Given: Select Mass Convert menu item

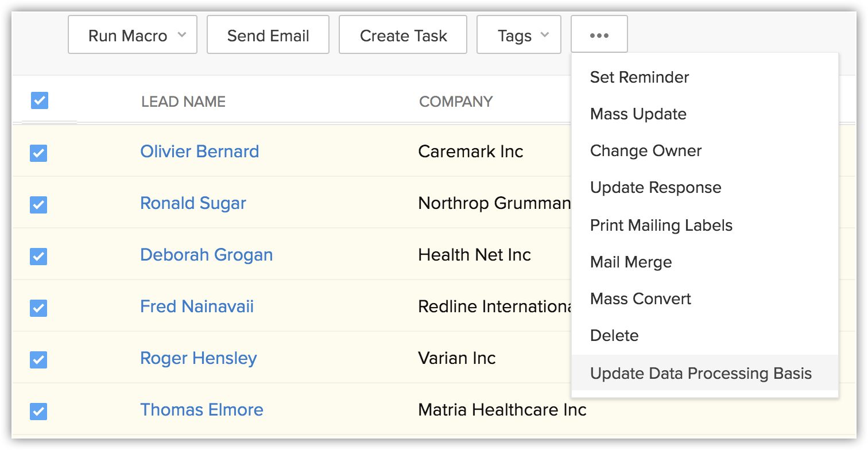Looking at the screenshot, I should coord(640,299).
